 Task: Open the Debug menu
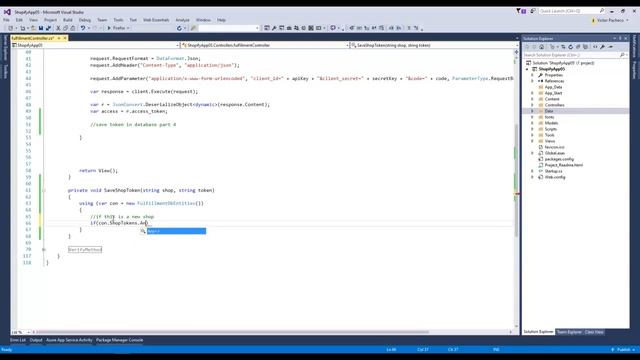click(85, 20)
